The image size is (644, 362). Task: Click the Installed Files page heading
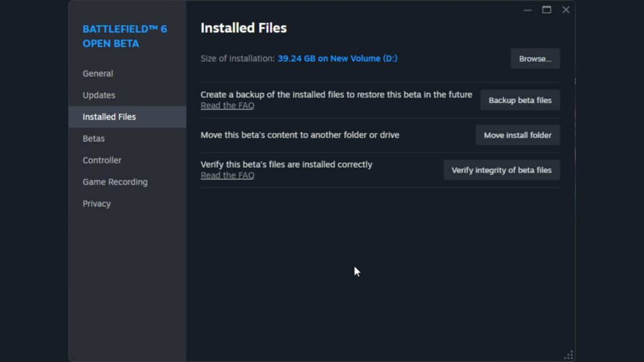coord(243,28)
